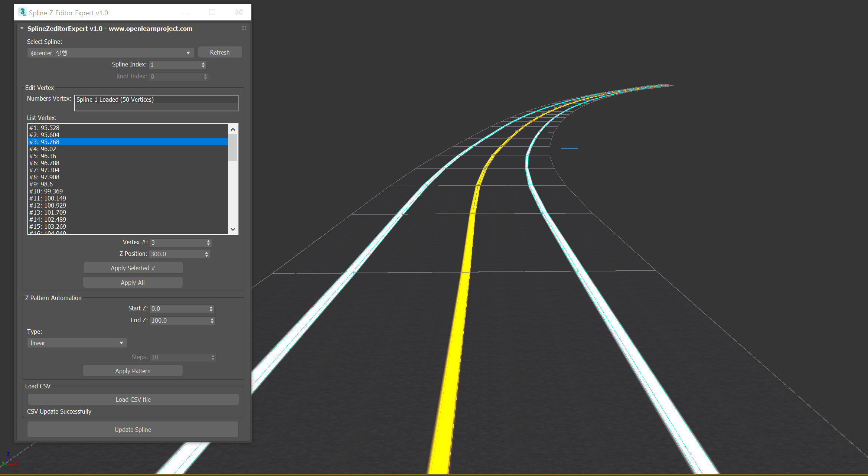The width and height of the screenshot is (868, 476).
Task: Open the Type linear dropdown
Action: point(77,343)
